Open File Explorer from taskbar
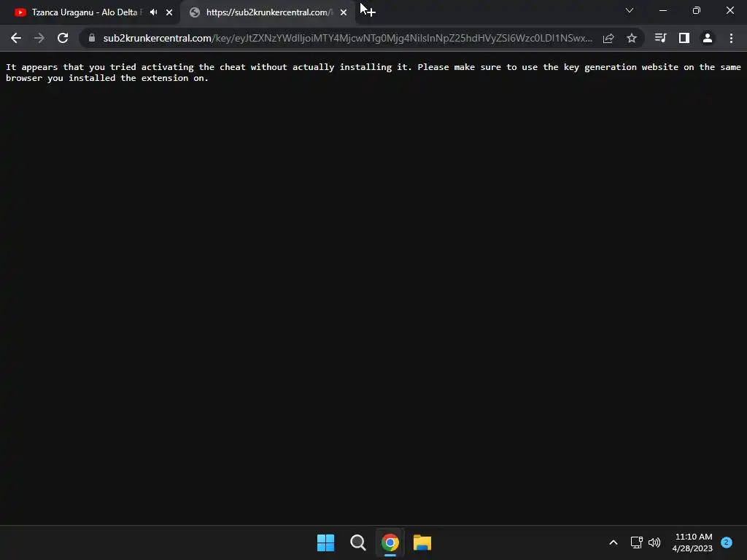The image size is (747, 560). [422, 542]
